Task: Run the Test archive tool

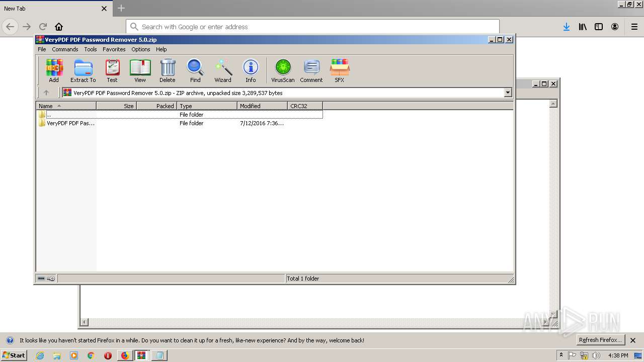Action: (112, 70)
